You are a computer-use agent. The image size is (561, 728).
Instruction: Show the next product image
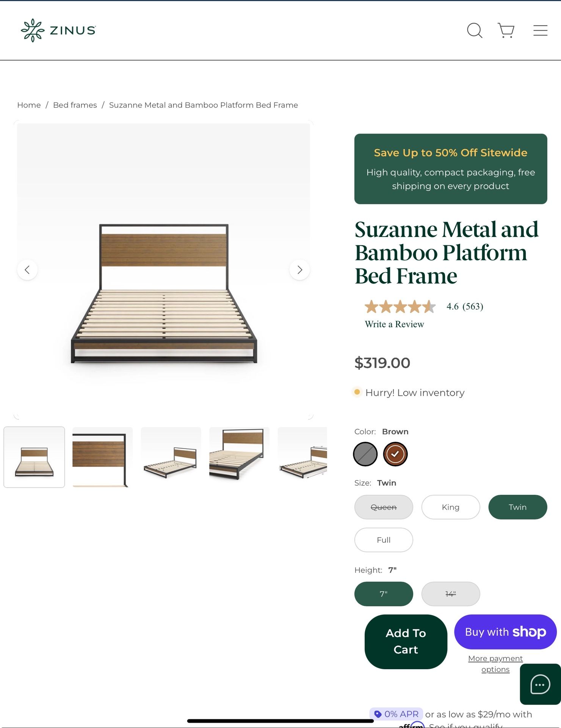(299, 270)
